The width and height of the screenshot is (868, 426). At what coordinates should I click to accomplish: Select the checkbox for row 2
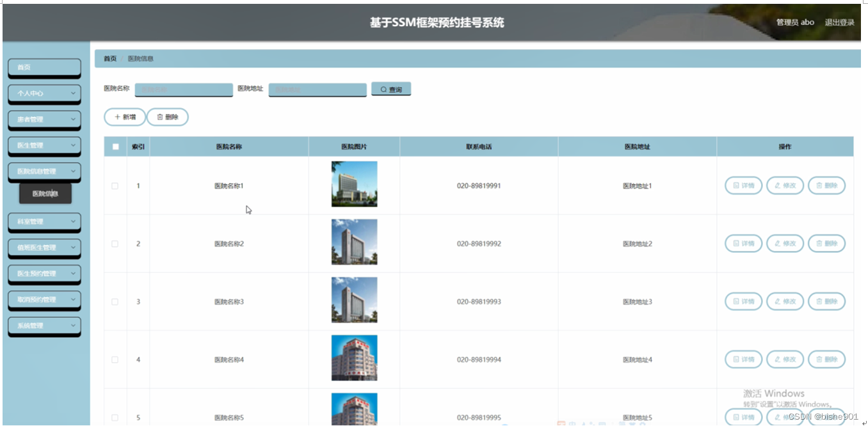click(115, 244)
